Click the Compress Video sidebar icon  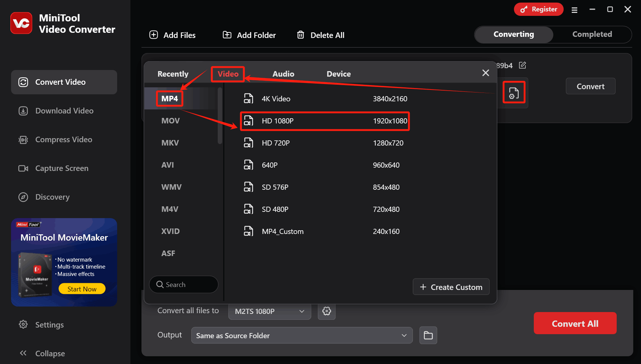pyautogui.click(x=23, y=140)
